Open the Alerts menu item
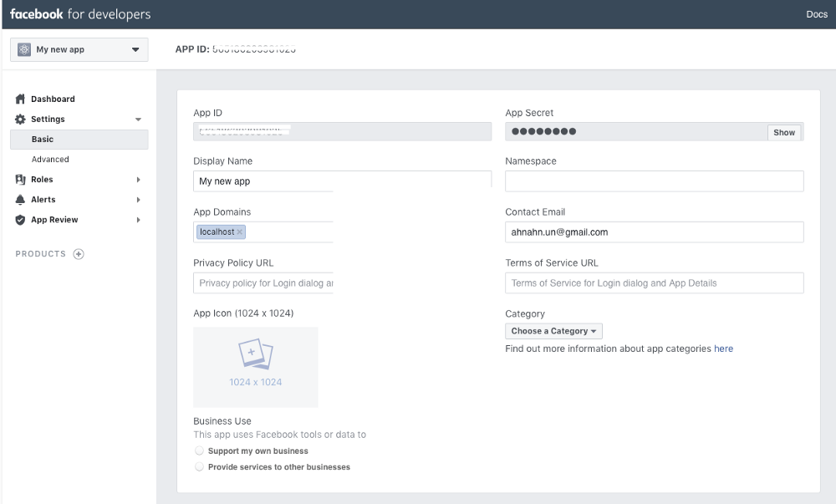Screen dimensions: 836x504 (43, 200)
